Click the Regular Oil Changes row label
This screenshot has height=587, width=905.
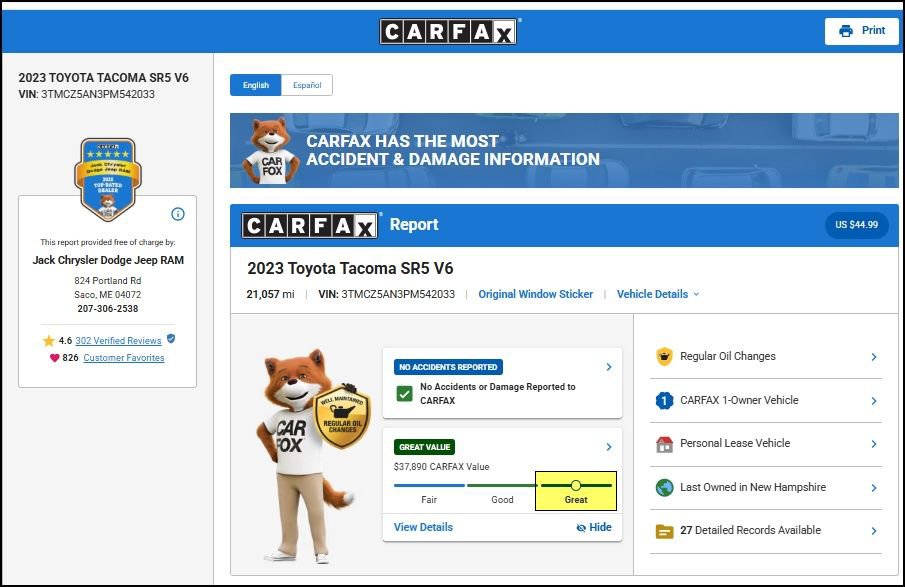[728, 356]
